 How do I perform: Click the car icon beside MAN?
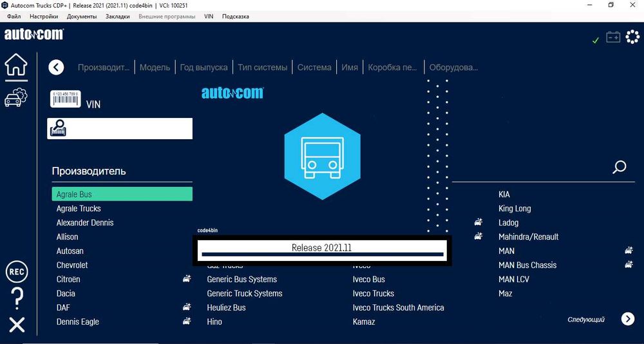coord(629,251)
